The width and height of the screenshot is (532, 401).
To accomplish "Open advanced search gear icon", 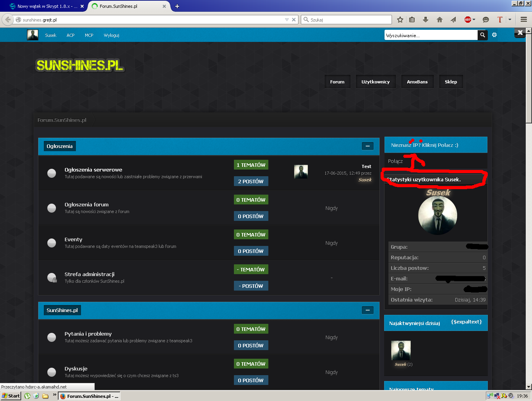I will point(494,35).
